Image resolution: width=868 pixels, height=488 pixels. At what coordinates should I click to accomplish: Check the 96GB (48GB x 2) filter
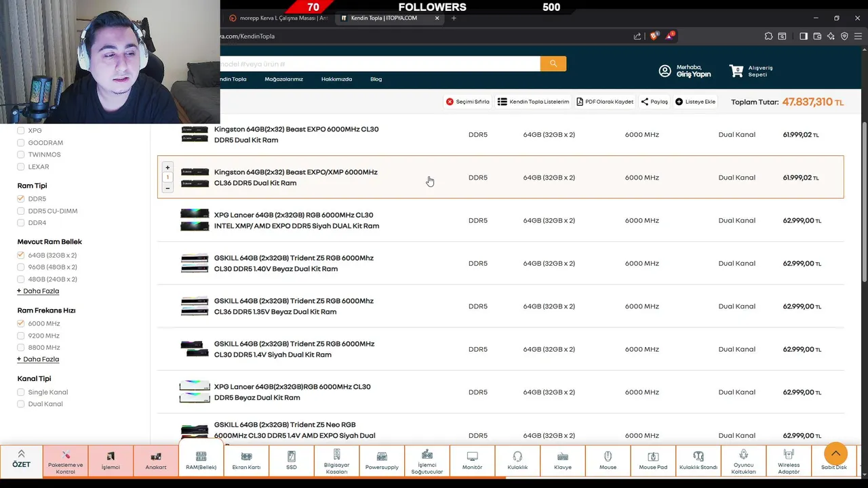pos(21,267)
